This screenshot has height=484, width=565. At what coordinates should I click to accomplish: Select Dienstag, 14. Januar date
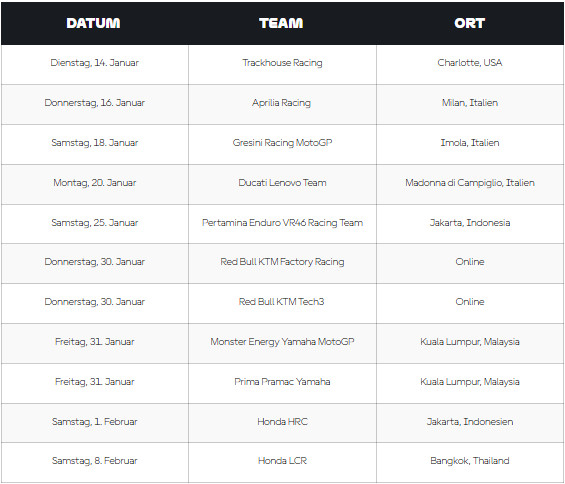(94, 63)
